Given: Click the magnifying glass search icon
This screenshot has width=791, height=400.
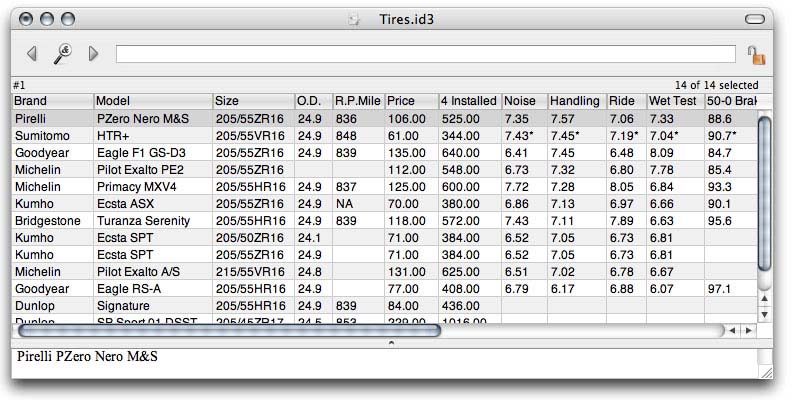Looking at the screenshot, I should [63, 53].
